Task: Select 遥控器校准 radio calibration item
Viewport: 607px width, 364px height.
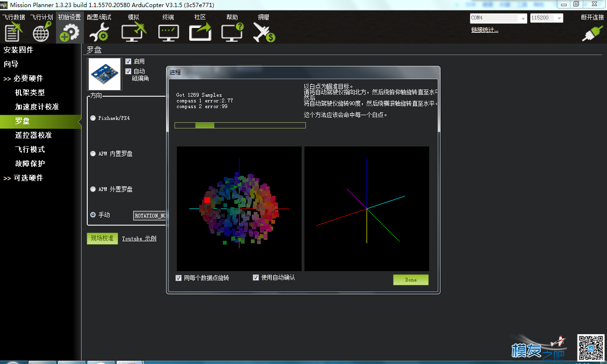Action: pos(33,135)
